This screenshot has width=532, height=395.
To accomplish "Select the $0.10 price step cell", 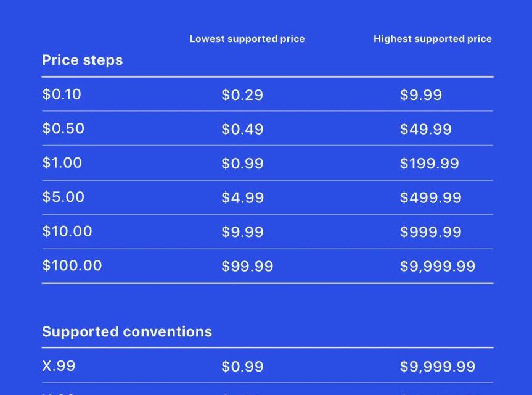I will point(62,94).
